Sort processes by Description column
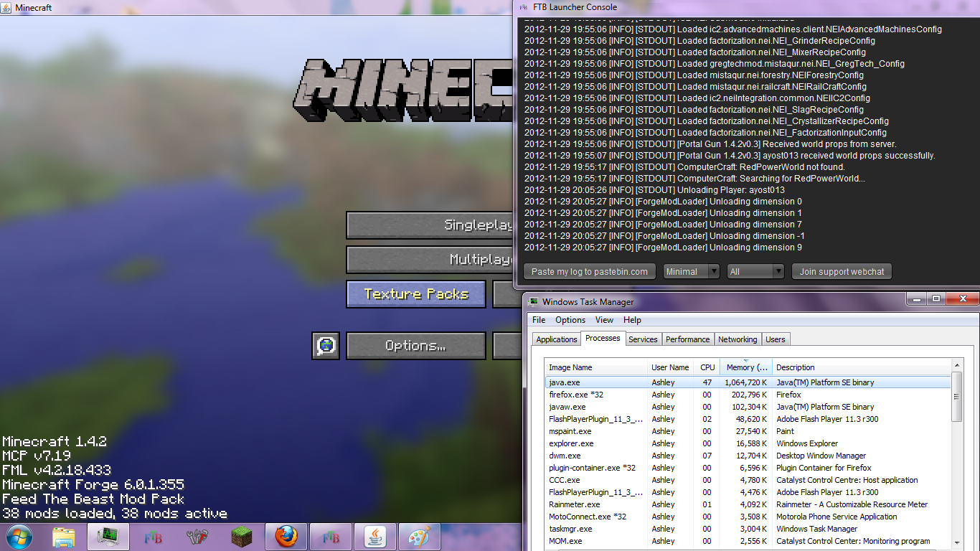Image resolution: width=980 pixels, height=551 pixels. (x=861, y=367)
